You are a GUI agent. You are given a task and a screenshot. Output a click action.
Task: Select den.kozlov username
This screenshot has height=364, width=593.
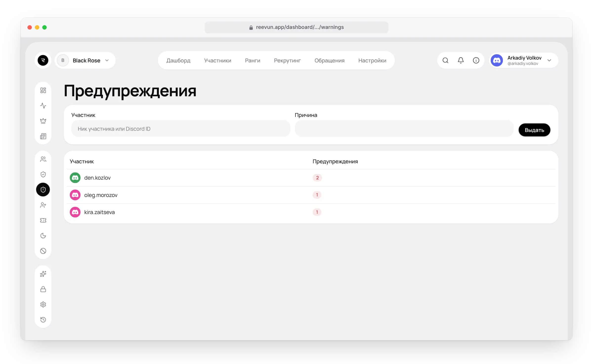click(x=97, y=178)
